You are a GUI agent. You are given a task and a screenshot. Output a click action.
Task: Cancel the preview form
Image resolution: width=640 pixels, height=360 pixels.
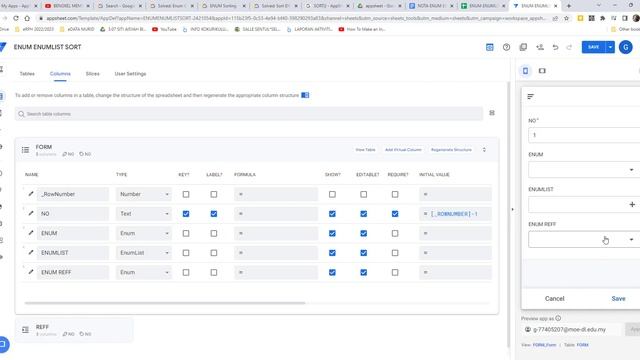point(554,299)
